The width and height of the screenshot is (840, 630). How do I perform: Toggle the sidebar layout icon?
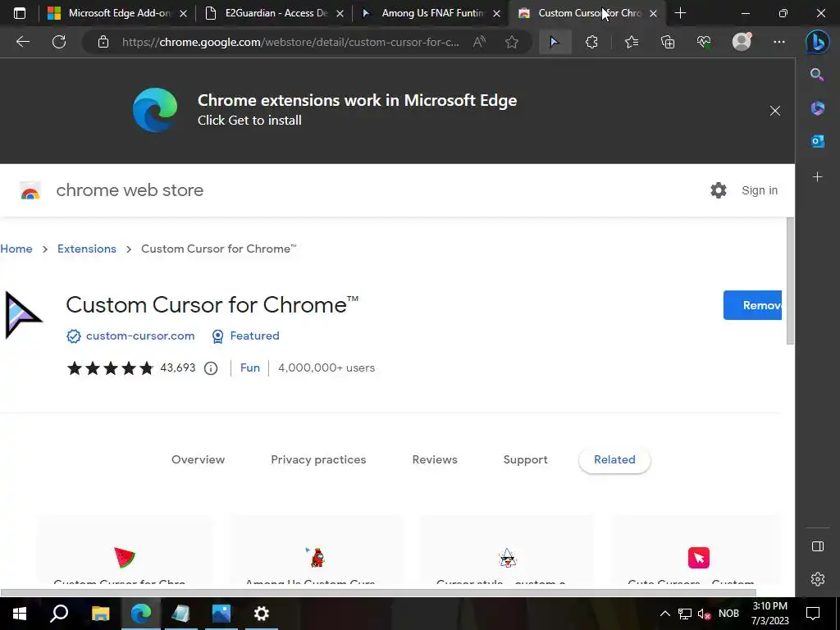(x=818, y=546)
